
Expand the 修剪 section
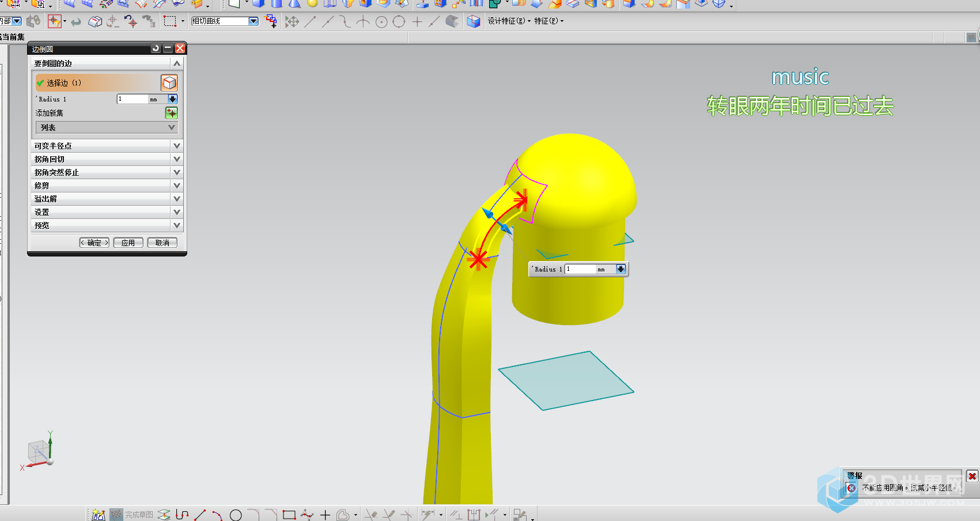(107, 186)
